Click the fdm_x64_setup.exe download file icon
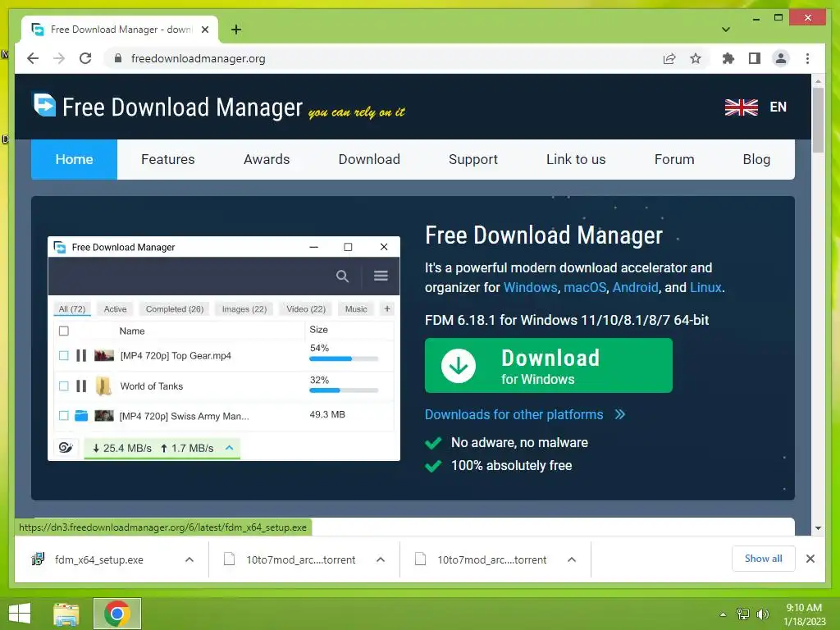The height and width of the screenshot is (630, 840). pyautogui.click(x=38, y=559)
